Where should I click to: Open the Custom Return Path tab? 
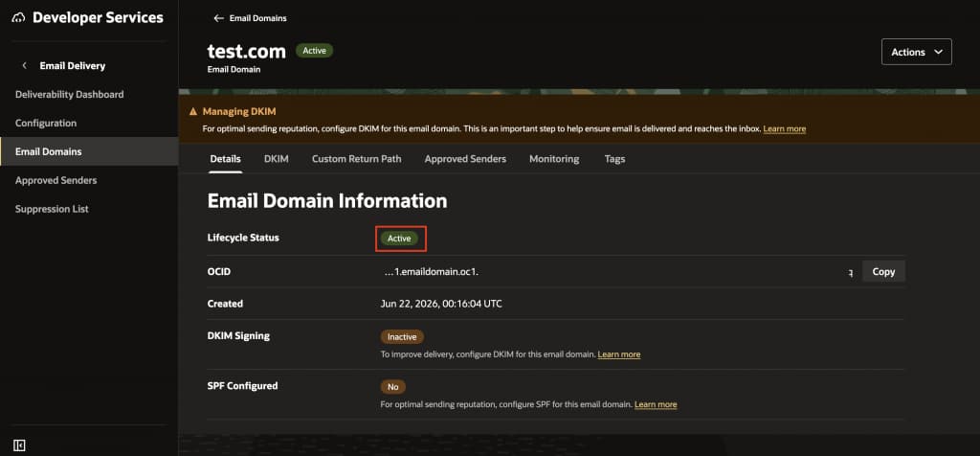coord(356,159)
